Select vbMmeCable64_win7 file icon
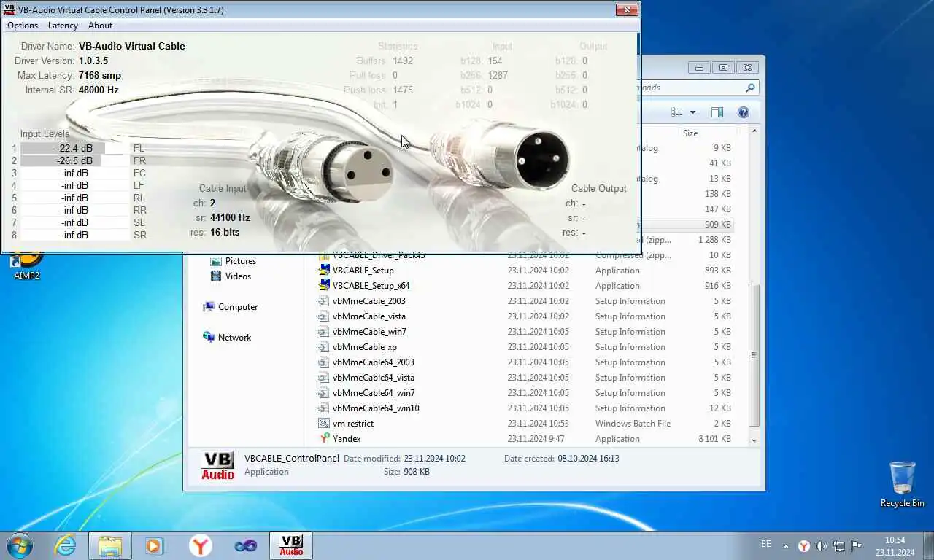The height and width of the screenshot is (560, 934). (x=325, y=392)
